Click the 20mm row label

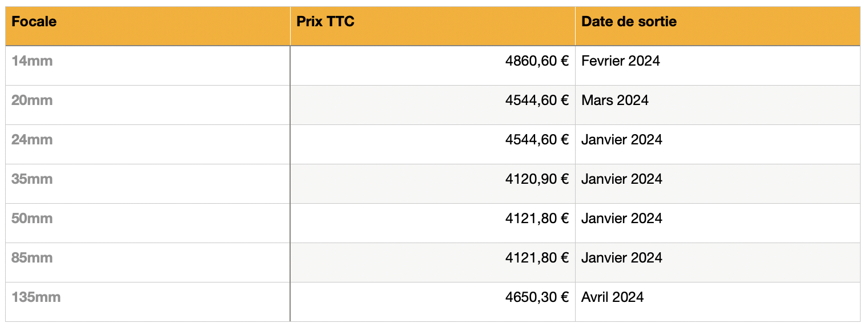coord(32,100)
